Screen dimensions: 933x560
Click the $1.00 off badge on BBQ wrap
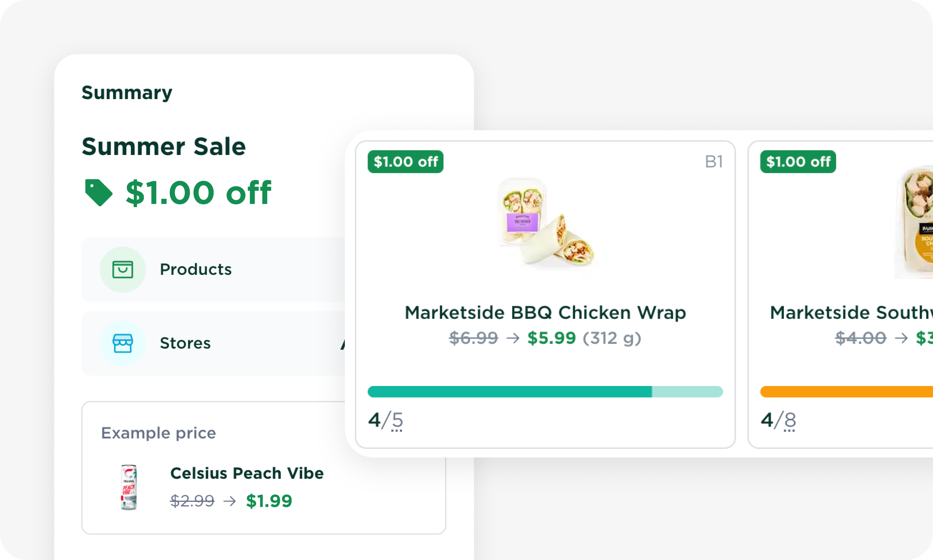406,162
